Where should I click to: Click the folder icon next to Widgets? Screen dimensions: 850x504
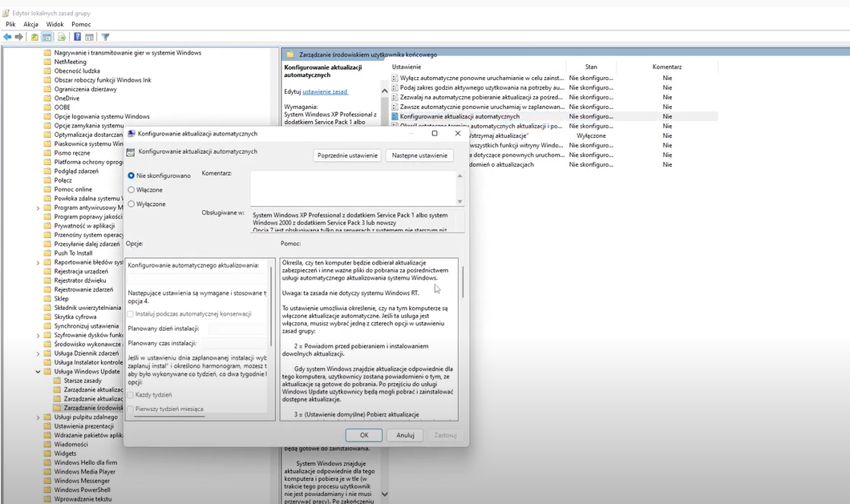[x=47, y=454]
